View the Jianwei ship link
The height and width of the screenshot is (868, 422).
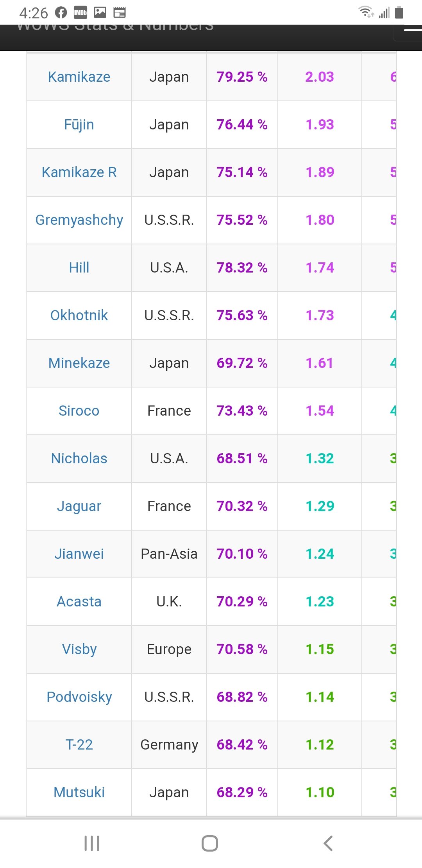click(79, 554)
